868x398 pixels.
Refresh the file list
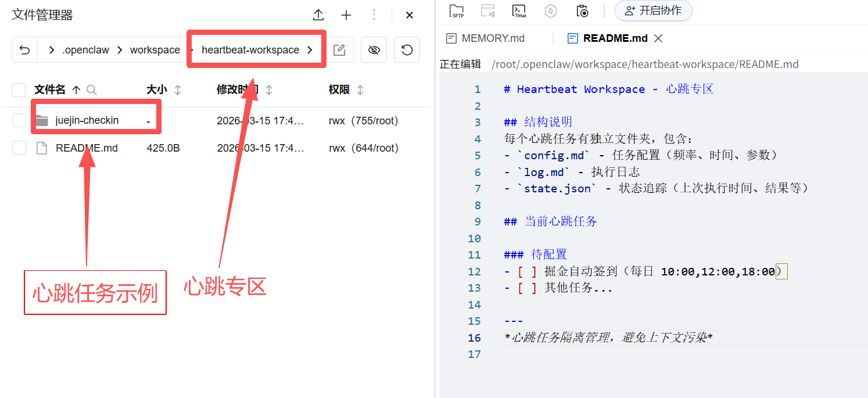pos(407,50)
